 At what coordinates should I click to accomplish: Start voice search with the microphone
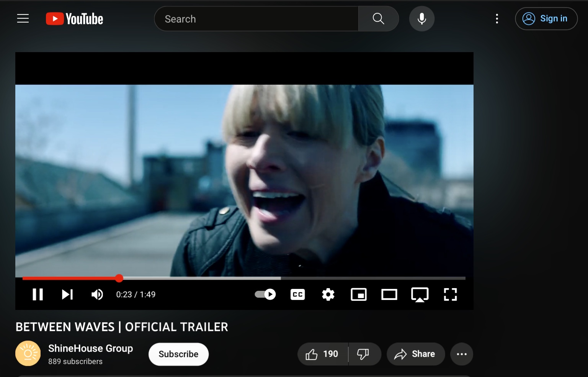422,19
